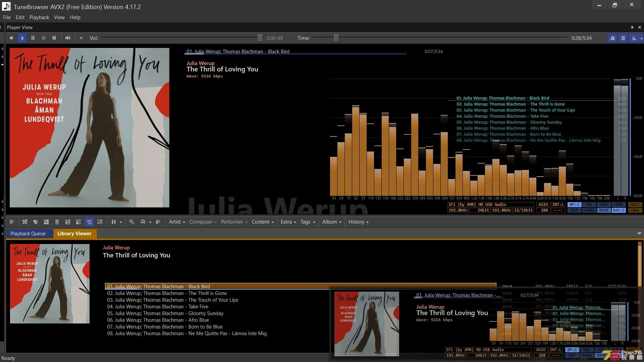The height and width of the screenshot is (362, 644).
Task: Select the four-square grid view icon
Action: tap(46, 222)
